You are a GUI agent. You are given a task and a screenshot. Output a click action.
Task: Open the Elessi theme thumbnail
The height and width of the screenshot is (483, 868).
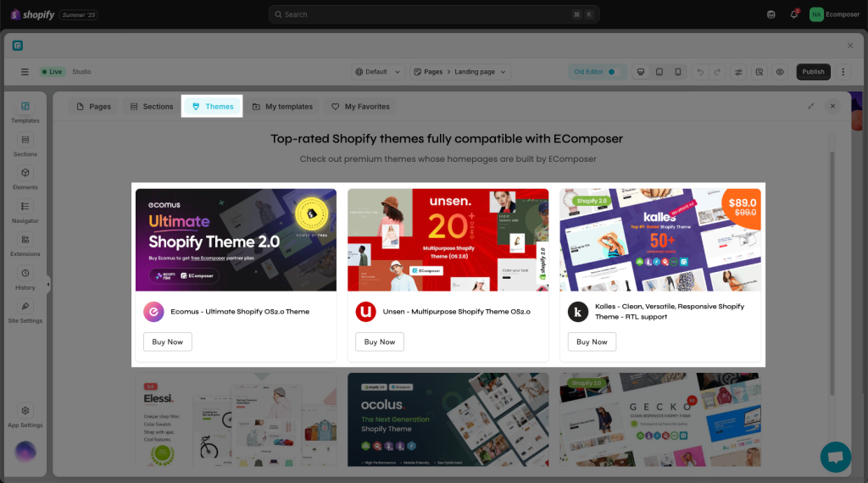click(x=236, y=419)
